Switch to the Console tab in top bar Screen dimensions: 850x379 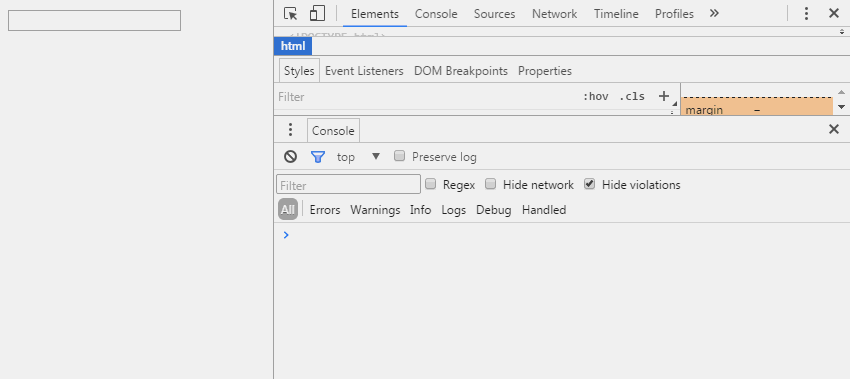436,14
